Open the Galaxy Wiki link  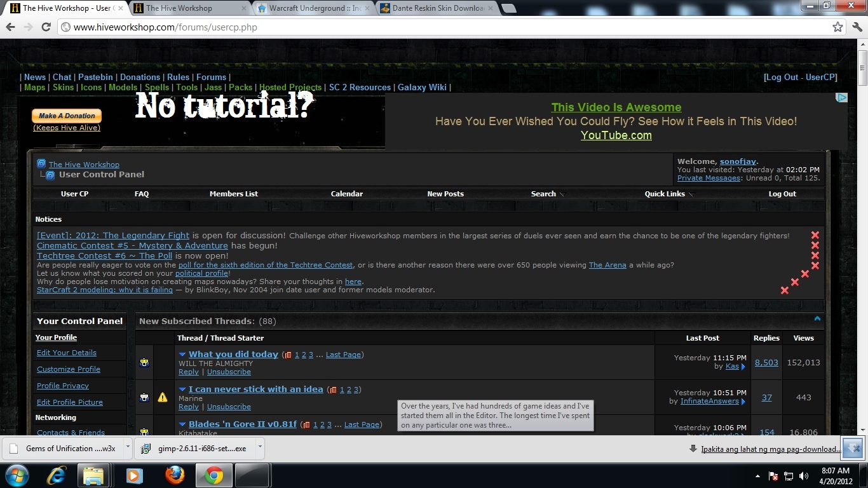point(422,87)
